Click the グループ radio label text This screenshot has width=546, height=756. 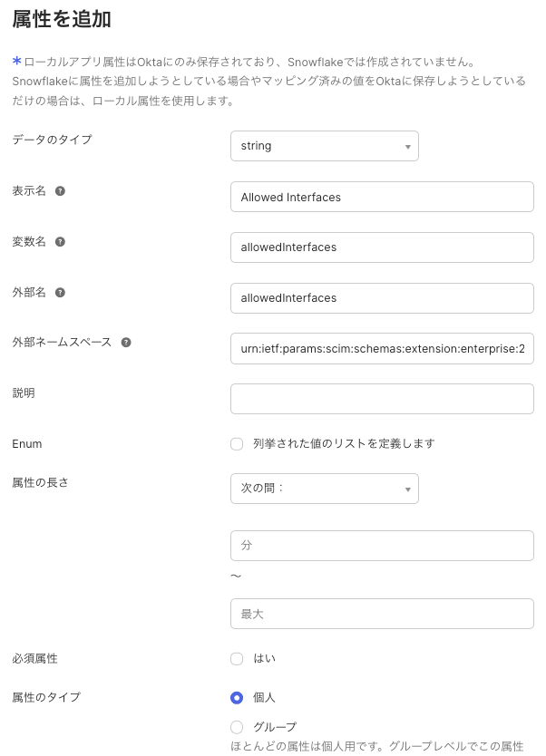(275, 727)
